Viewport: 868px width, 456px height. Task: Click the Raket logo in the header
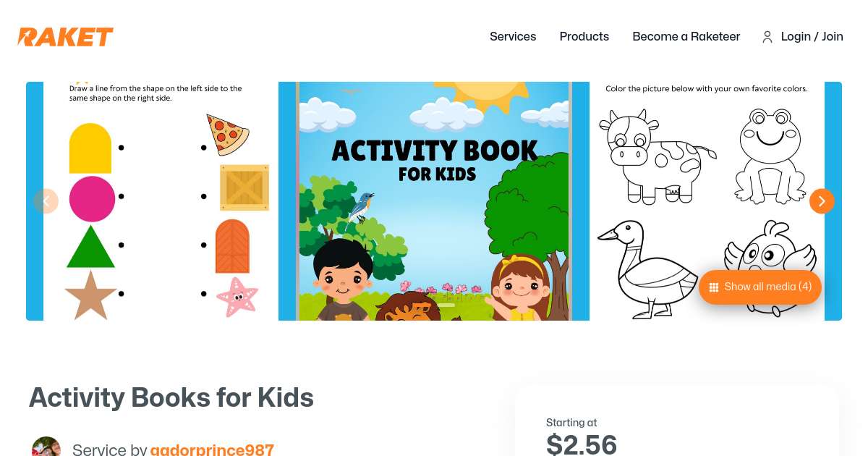point(65,37)
